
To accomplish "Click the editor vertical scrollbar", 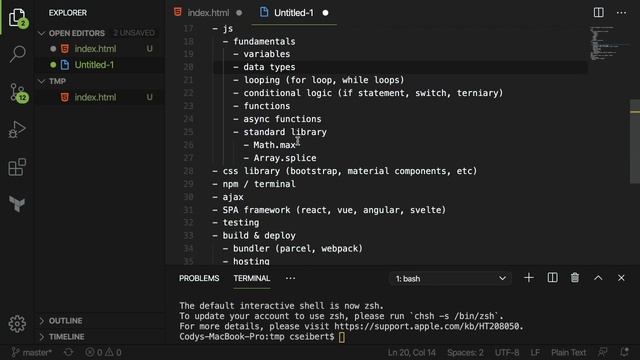I will (x=635, y=141).
